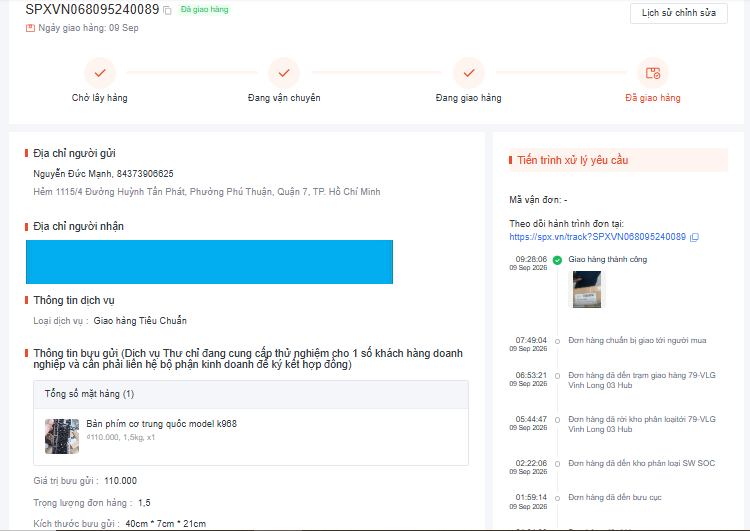Open the spx.vn tracking URL link
The height and width of the screenshot is (531, 750).
click(x=597, y=237)
